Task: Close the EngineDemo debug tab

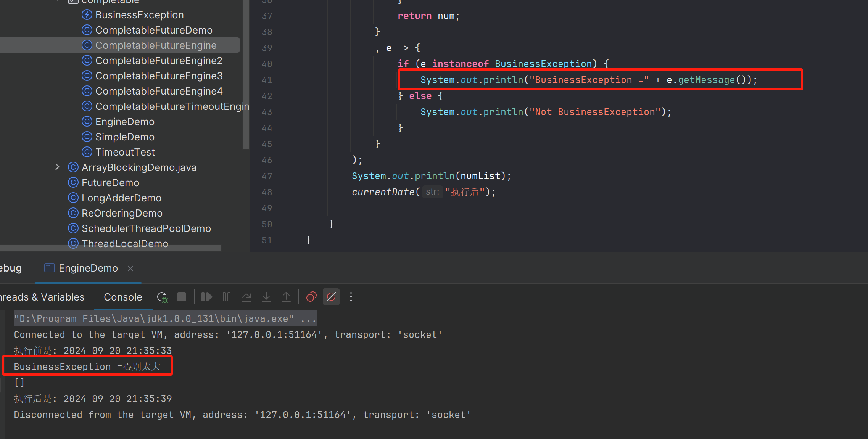Action: [130, 269]
